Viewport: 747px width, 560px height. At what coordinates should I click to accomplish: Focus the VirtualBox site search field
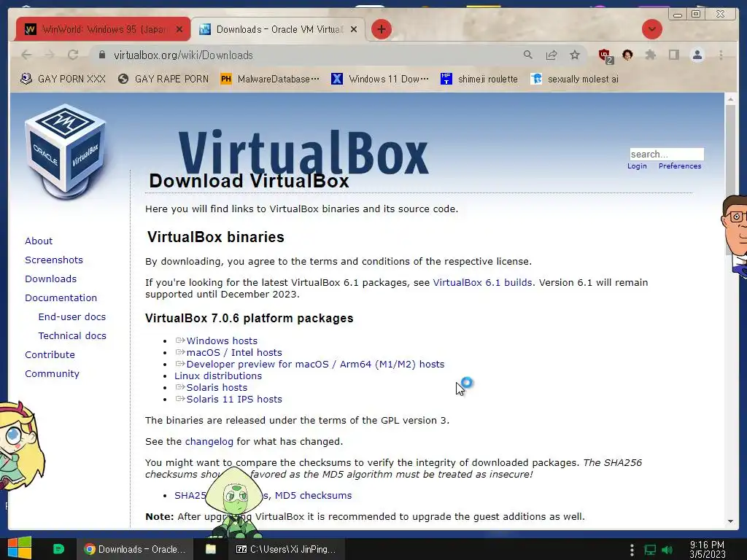667,155
